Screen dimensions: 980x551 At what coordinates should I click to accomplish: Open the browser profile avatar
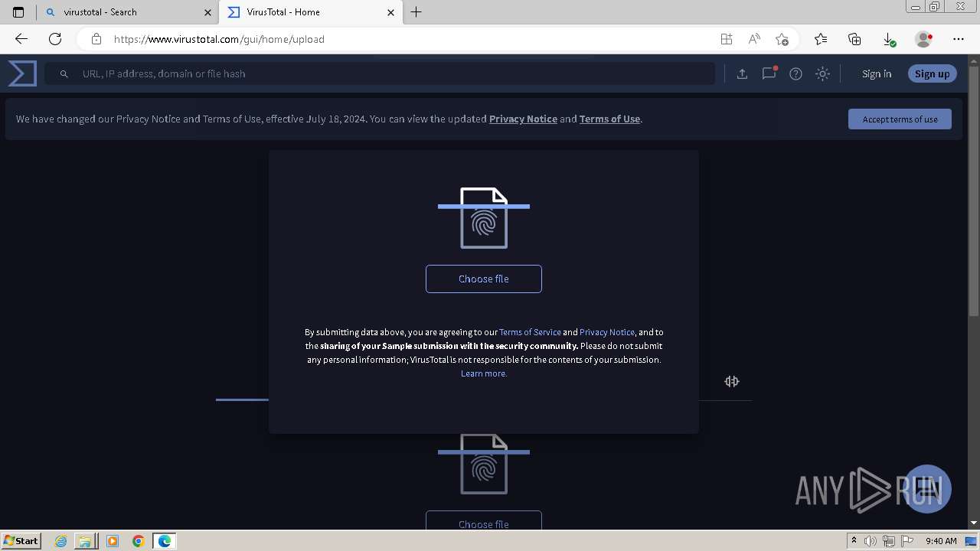pos(923,39)
